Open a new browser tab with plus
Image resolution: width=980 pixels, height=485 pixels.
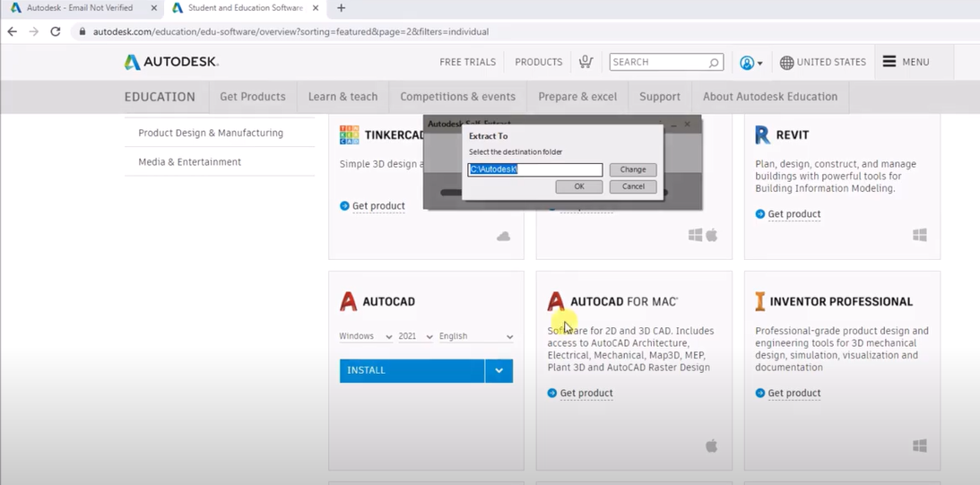coord(341,8)
